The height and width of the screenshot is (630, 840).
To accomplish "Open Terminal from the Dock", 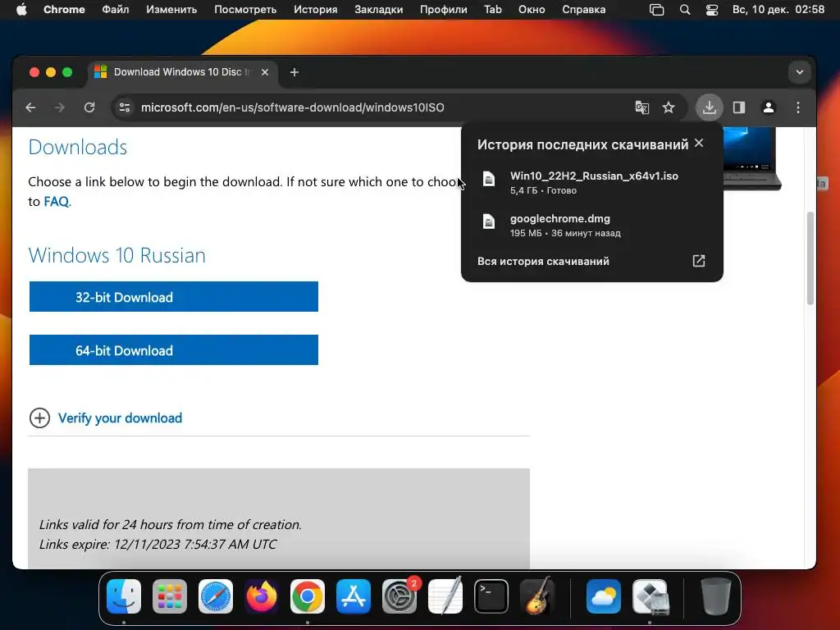I will coord(491,596).
